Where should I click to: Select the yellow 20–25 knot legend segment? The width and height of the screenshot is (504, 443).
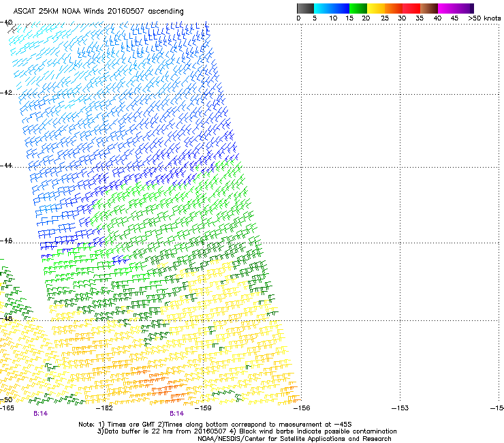tap(376, 8)
